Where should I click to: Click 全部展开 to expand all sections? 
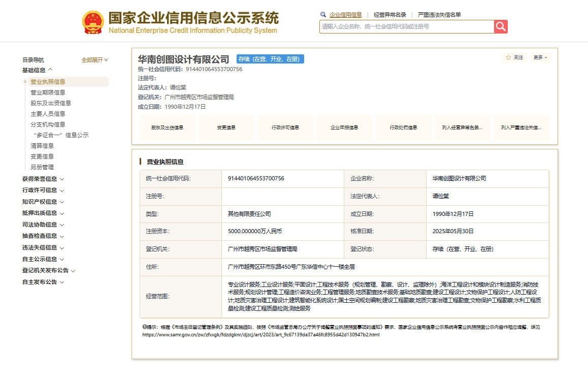94,60
